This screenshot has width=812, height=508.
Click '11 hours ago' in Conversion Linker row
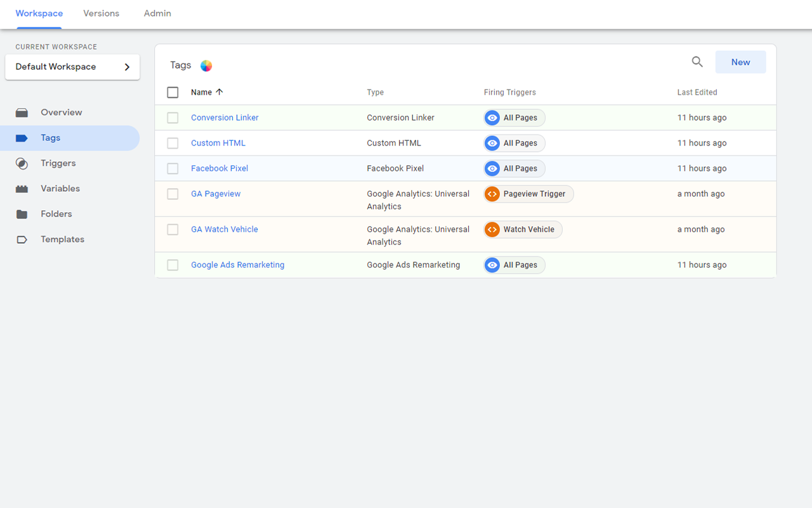[702, 117]
